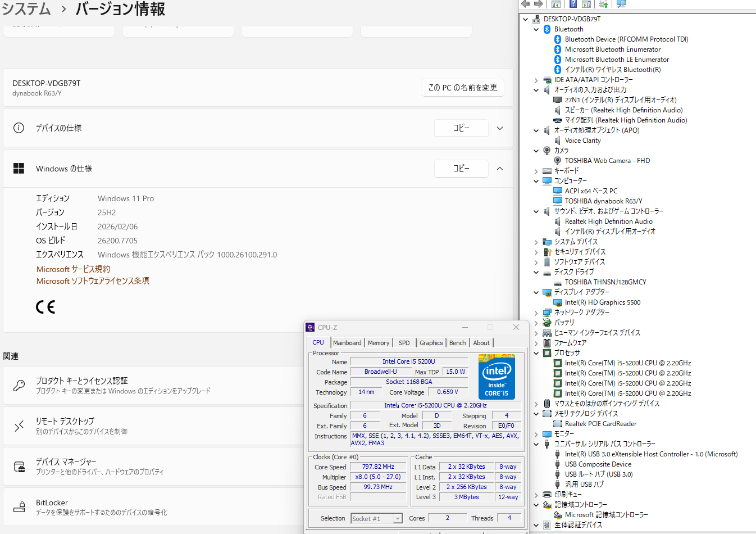Viewport: 756px width, 534px height.
Task: Click the Bluetooth category icon in device tree
Action: (x=547, y=29)
